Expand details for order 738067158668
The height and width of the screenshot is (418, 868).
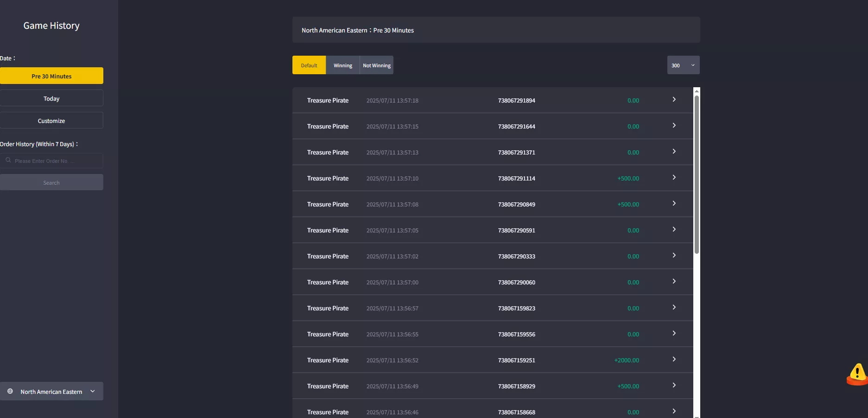pyautogui.click(x=674, y=412)
